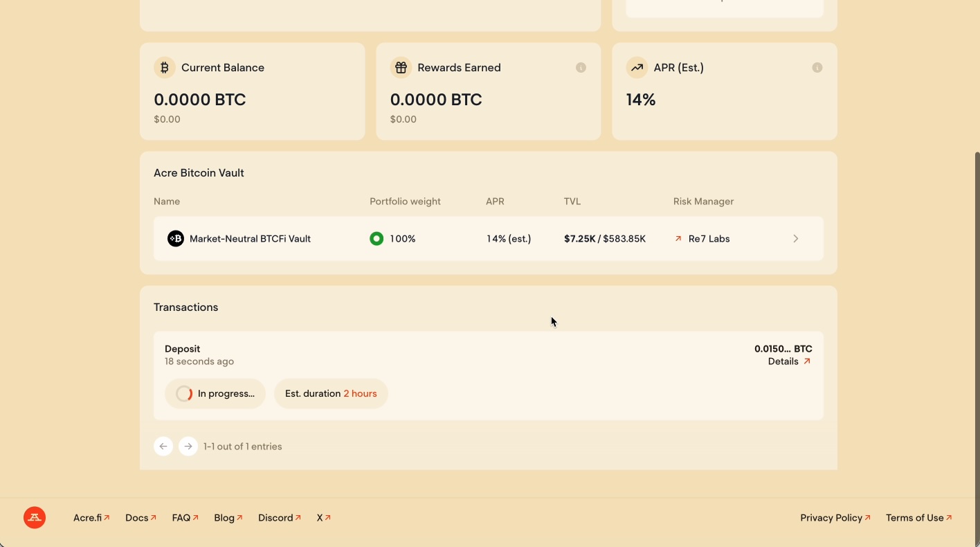Click the Market-Neutral BTCFi Vault logo icon

click(x=176, y=239)
